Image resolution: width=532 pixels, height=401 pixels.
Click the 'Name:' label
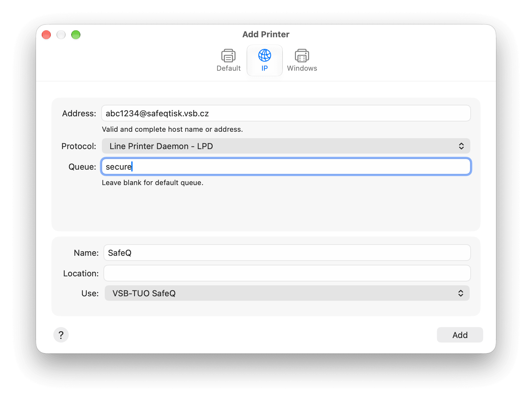(x=86, y=253)
